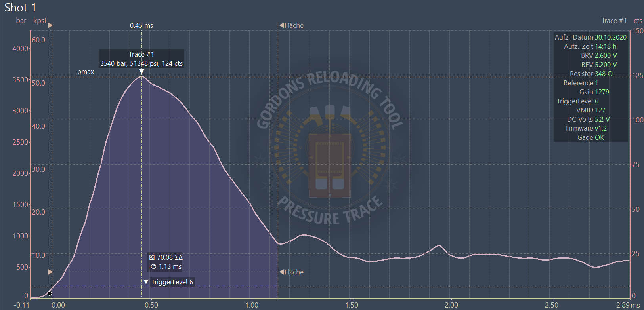Click the clock icon beside 1.13 ms
644x310 pixels.
(x=153, y=266)
